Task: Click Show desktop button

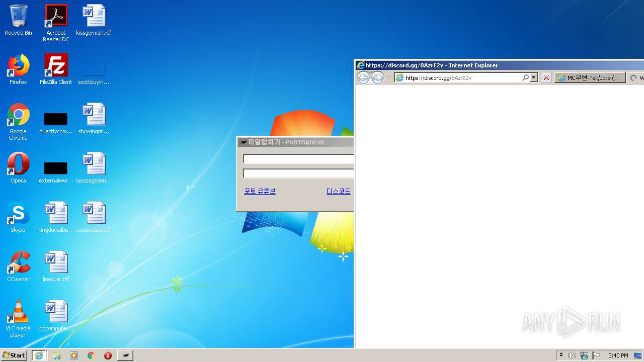Action: [638, 355]
